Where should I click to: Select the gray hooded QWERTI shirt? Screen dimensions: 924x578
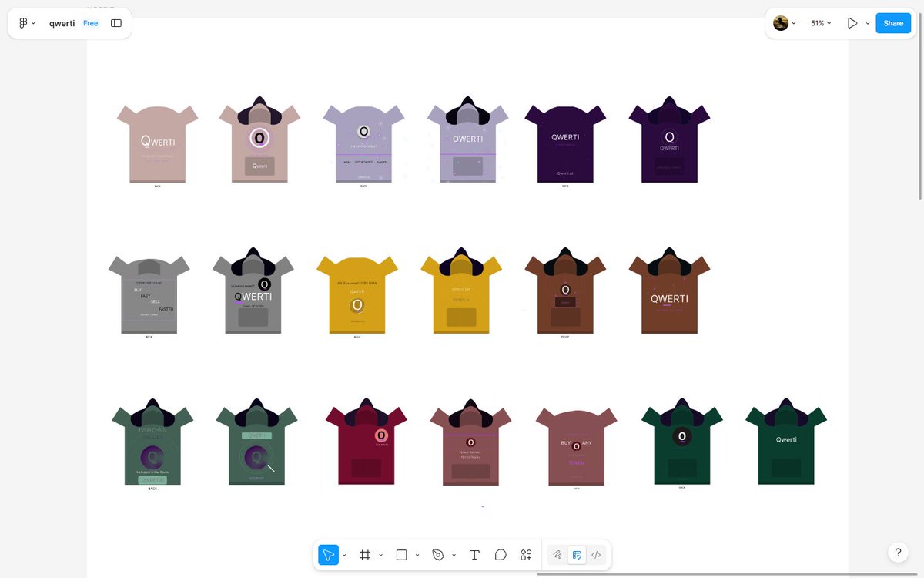[x=253, y=291]
